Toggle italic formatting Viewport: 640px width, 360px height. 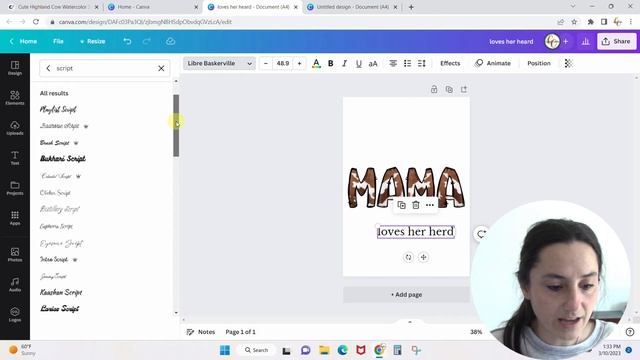coord(344,63)
